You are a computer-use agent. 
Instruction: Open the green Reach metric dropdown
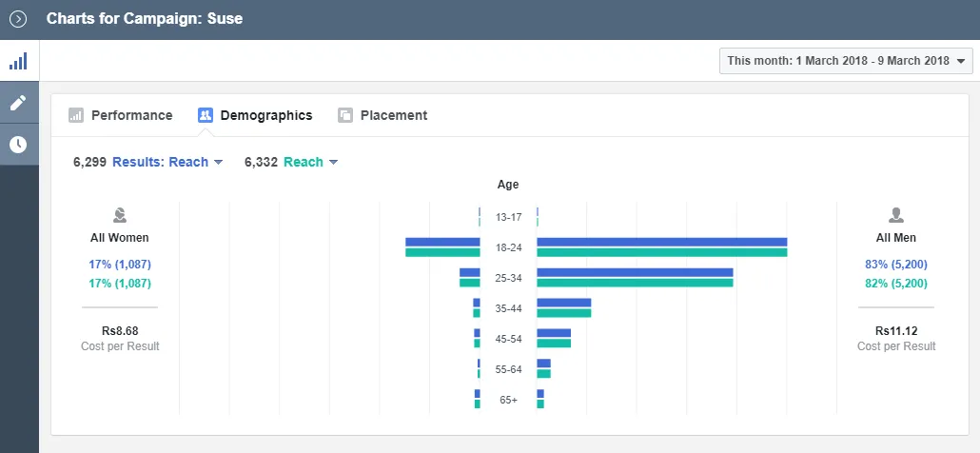310,162
